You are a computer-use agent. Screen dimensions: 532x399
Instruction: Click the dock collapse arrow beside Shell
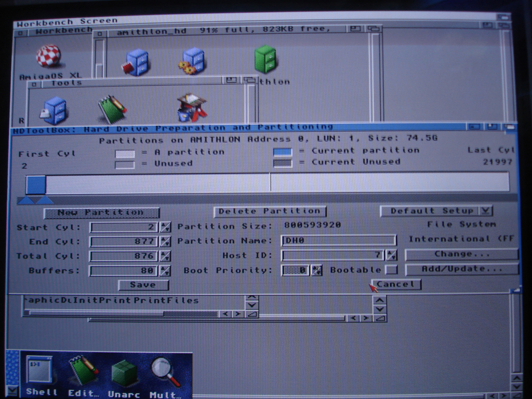(12, 391)
